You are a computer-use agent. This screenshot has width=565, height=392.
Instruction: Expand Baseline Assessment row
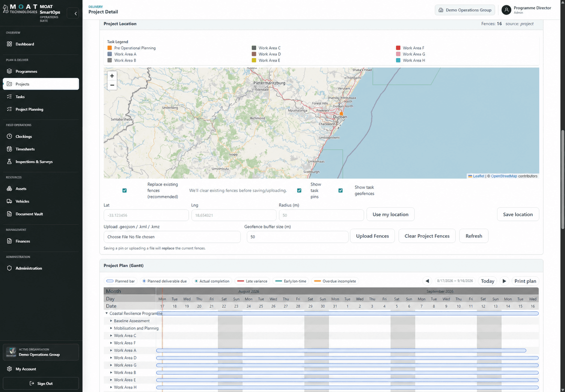(x=111, y=321)
